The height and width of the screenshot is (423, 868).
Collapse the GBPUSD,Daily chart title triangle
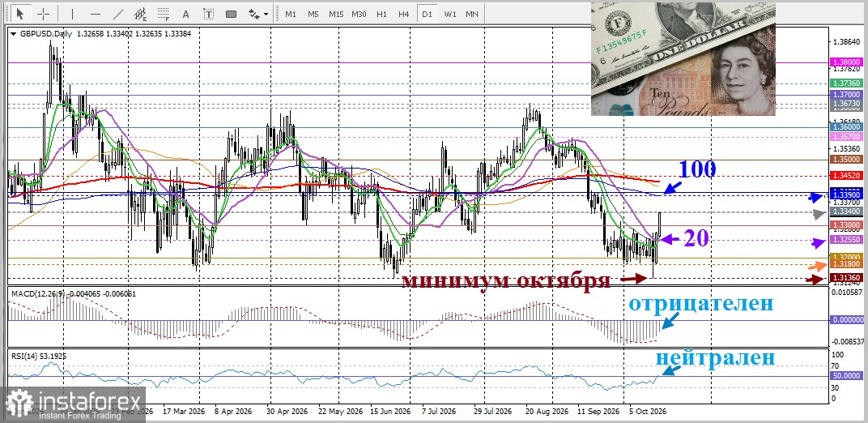tap(14, 34)
